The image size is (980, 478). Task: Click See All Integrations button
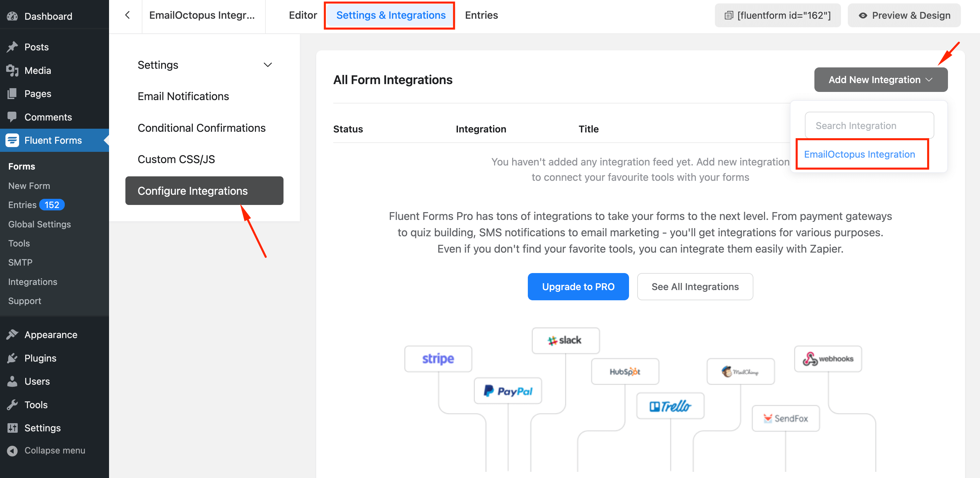695,287
